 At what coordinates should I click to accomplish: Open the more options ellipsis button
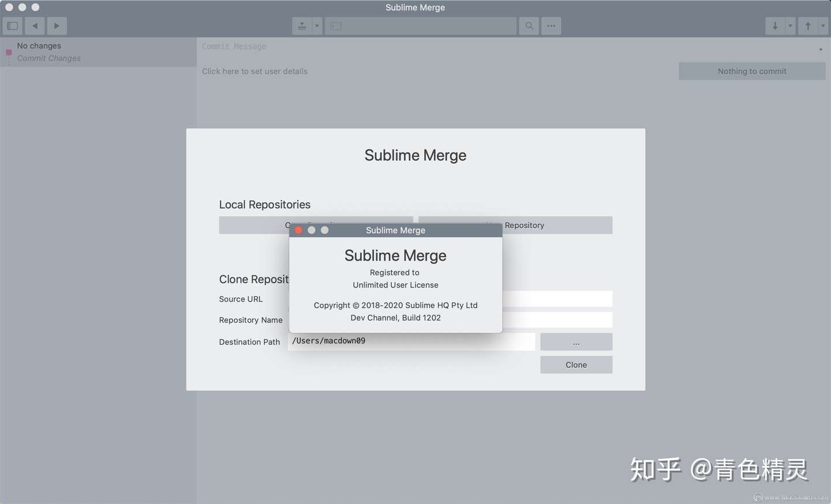click(x=551, y=26)
